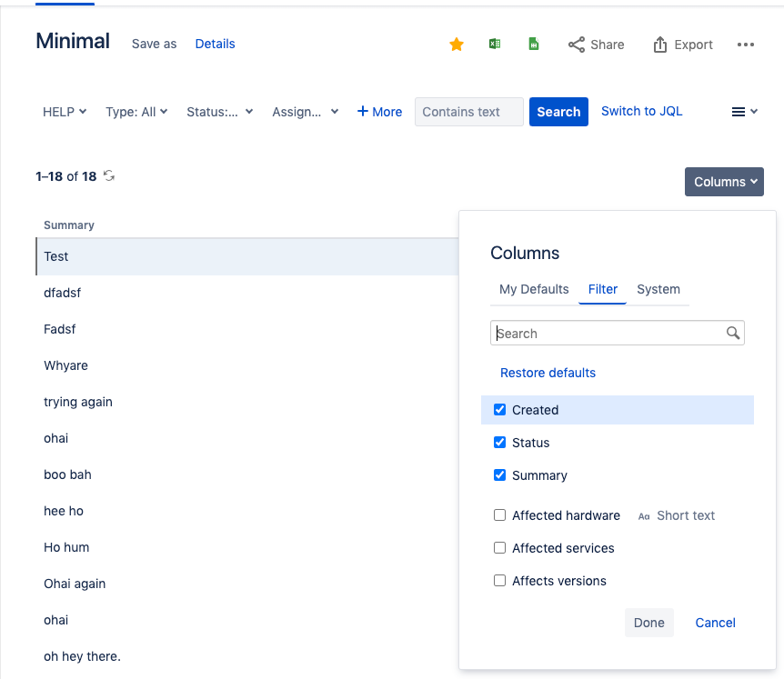Select the 'Ohai again' issue row
The height and width of the screenshot is (679, 784).
coord(247,584)
